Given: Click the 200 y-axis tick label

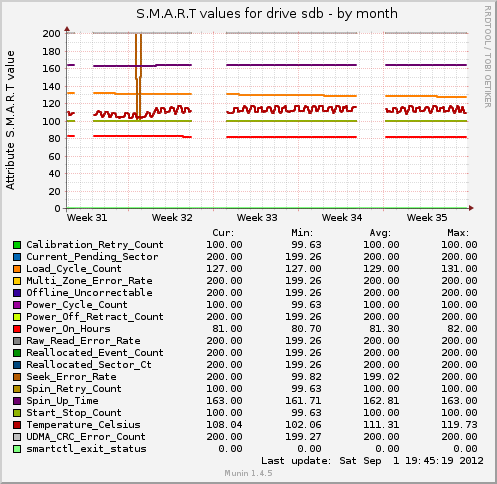Looking at the screenshot, I should click(x=51, y=34).
